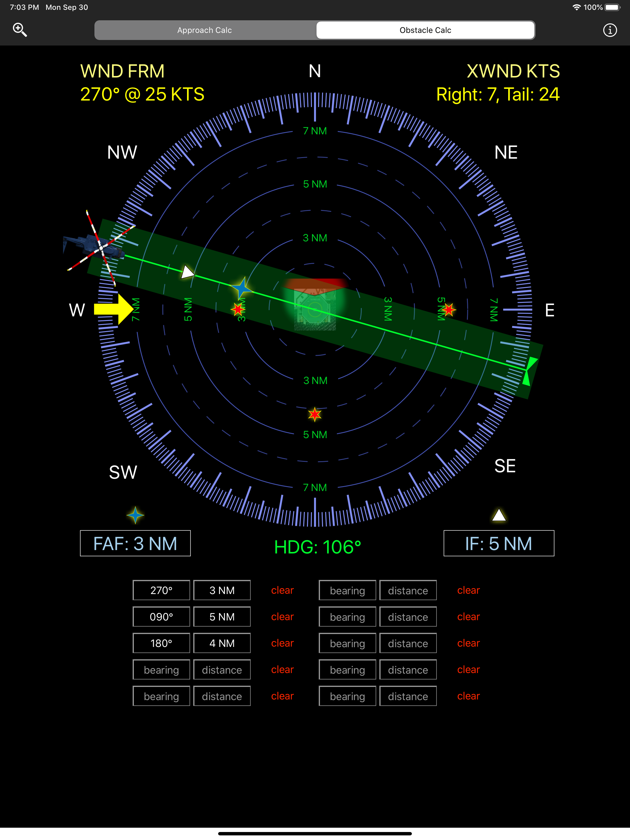Tap the HDG: 106° heading value
Screen dimensions: 630x840
pyautogui.click(x=317, y=547)
